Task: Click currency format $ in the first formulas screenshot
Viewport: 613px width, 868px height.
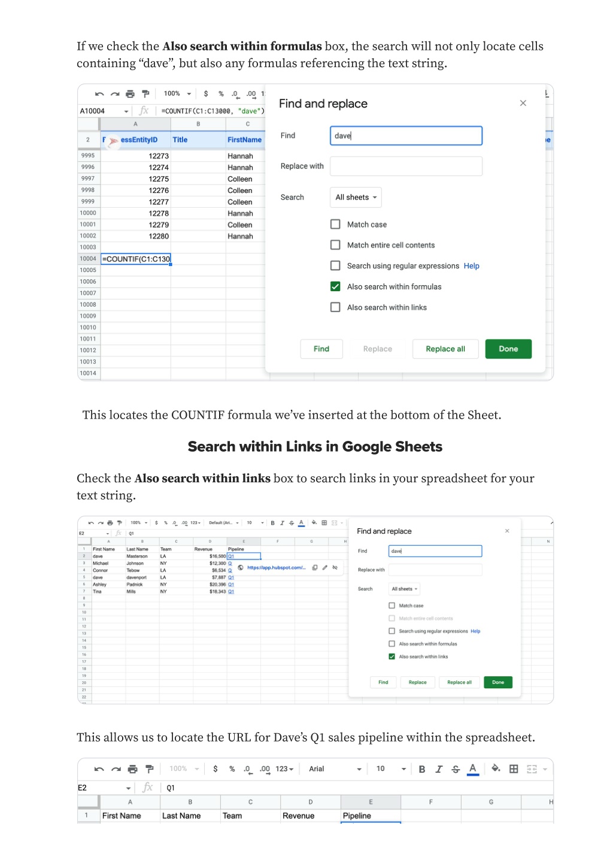Action: click(x=206, y=94)
